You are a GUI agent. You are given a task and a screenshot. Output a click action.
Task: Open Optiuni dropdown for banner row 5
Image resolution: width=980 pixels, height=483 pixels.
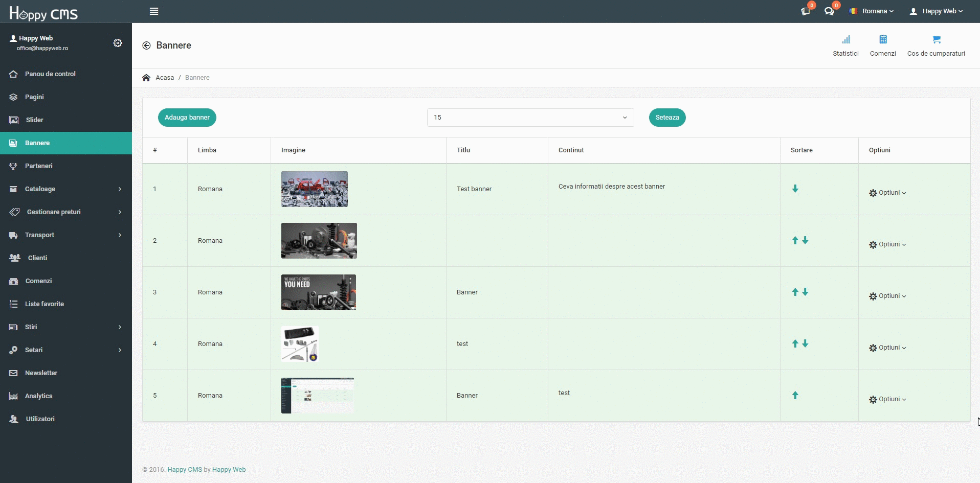[887, 399]
